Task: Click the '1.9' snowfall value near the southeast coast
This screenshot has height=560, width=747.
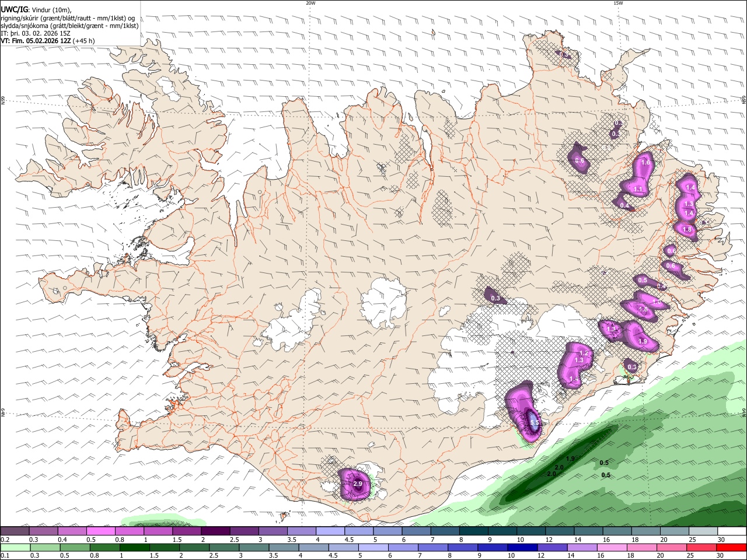Action: coord(643,341)
